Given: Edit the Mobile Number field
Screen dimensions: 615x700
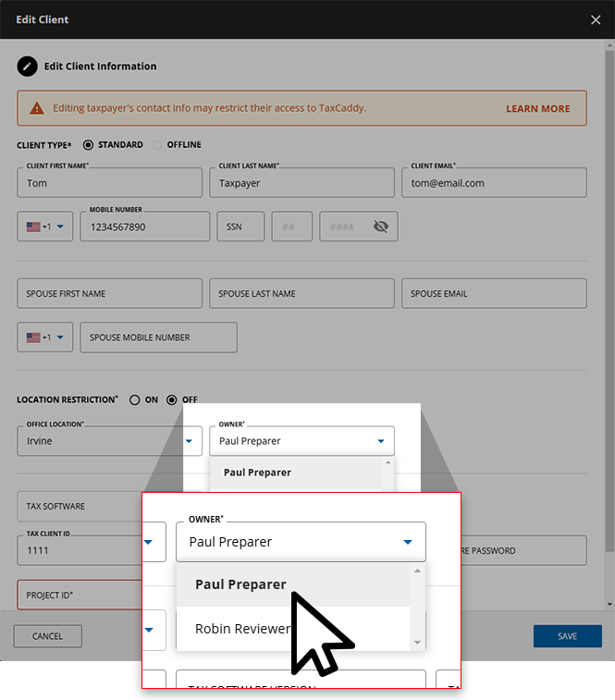Looking at the screenshot, I should [x=144, y=227].
